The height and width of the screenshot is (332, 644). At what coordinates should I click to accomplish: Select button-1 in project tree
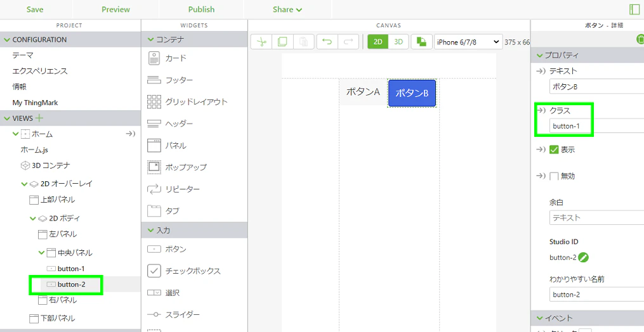[x=66, y=269]
